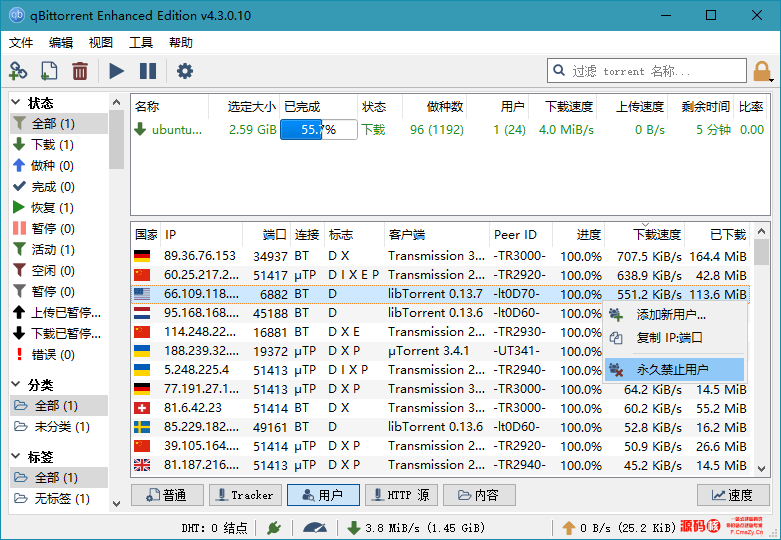
Task: Click the pause icon in toolbar
Action: pyautogui.click(x=148, y=71)
